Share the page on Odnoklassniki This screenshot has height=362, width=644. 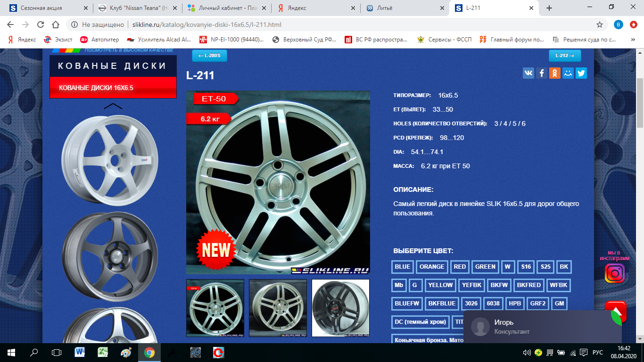point(555,73)
